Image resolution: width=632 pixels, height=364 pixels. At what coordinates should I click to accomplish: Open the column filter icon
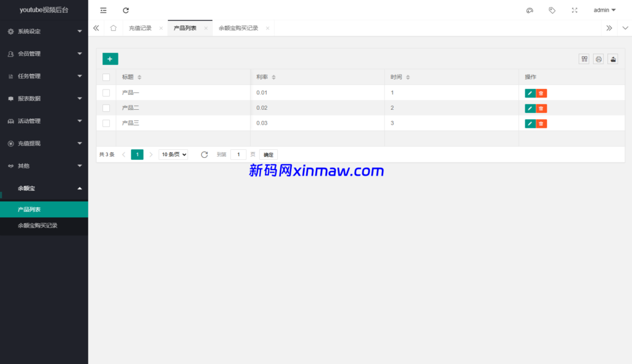(584, 59)
